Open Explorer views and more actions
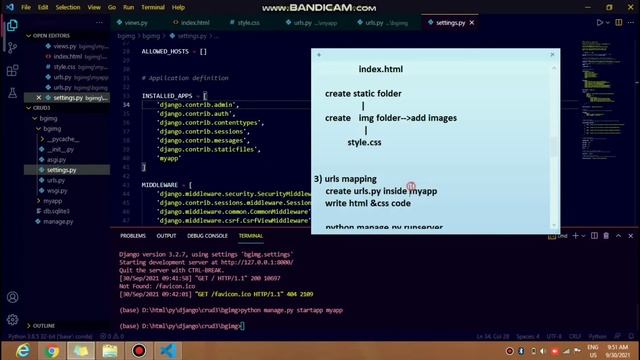Image resolution: width=640 pixels, height=360 pixels. click(99, 23)
